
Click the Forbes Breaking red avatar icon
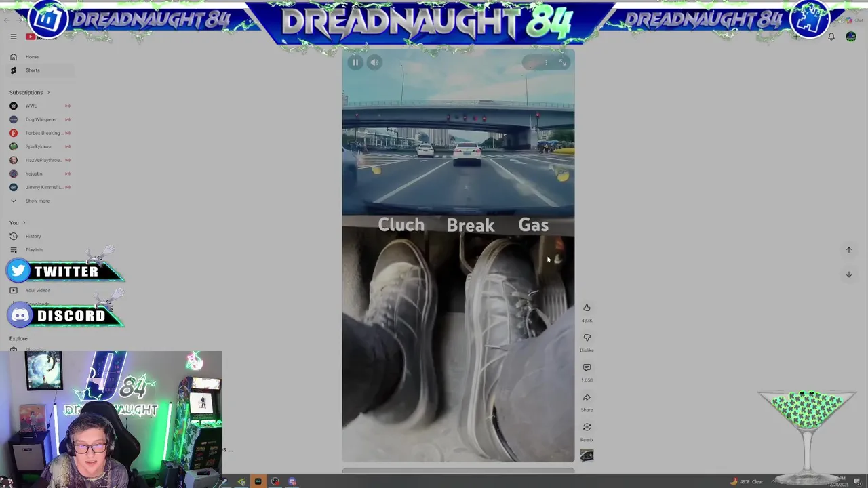tap(14, 133)
